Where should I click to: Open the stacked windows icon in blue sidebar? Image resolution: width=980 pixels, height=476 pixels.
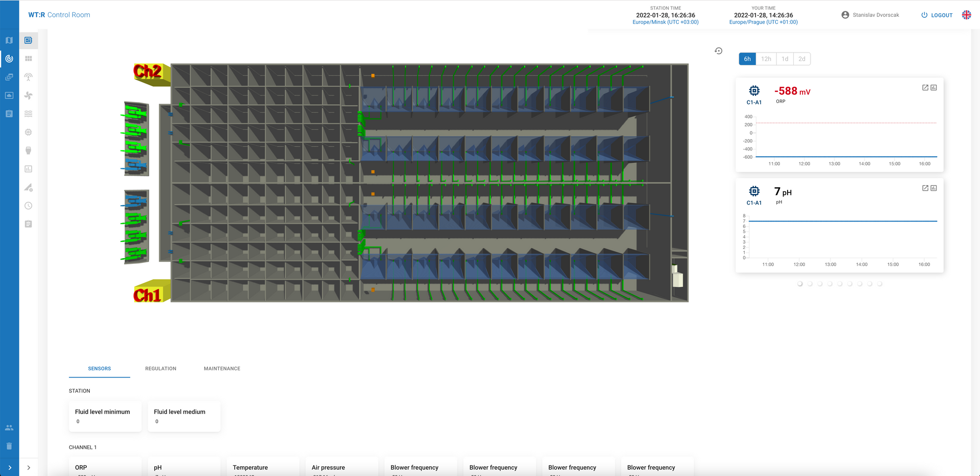(9, 77)
